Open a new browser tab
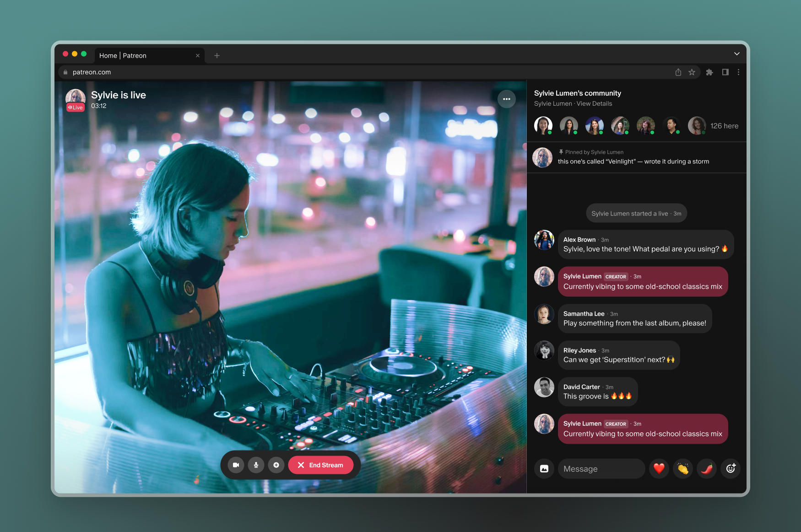The image size is (801, 532). 216,55
